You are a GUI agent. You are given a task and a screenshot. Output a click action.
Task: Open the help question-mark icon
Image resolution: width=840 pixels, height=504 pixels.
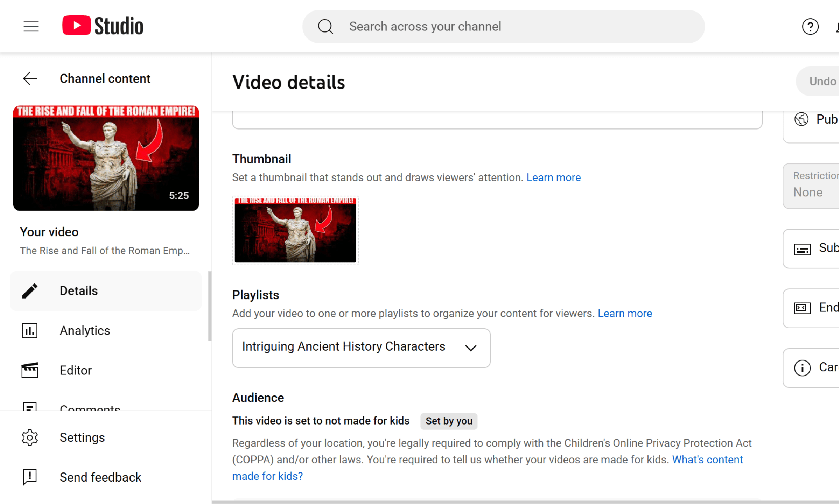click(811, 26)
